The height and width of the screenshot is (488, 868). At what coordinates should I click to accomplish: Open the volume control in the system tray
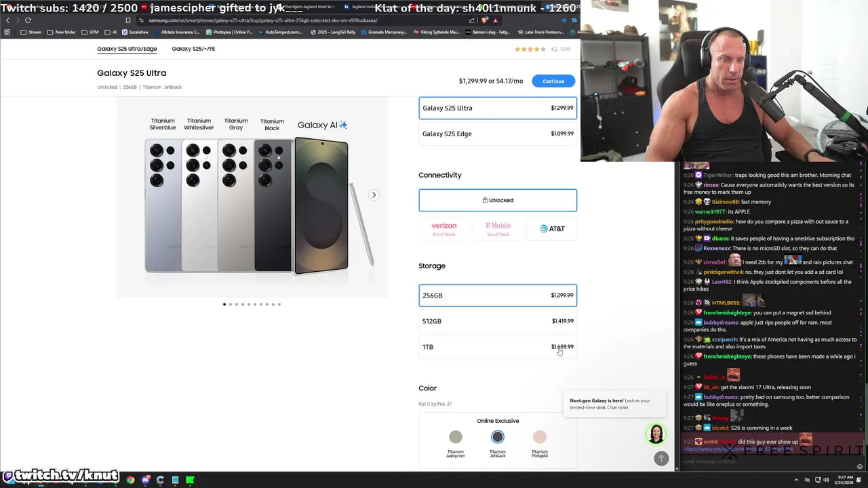pos(826,480)
